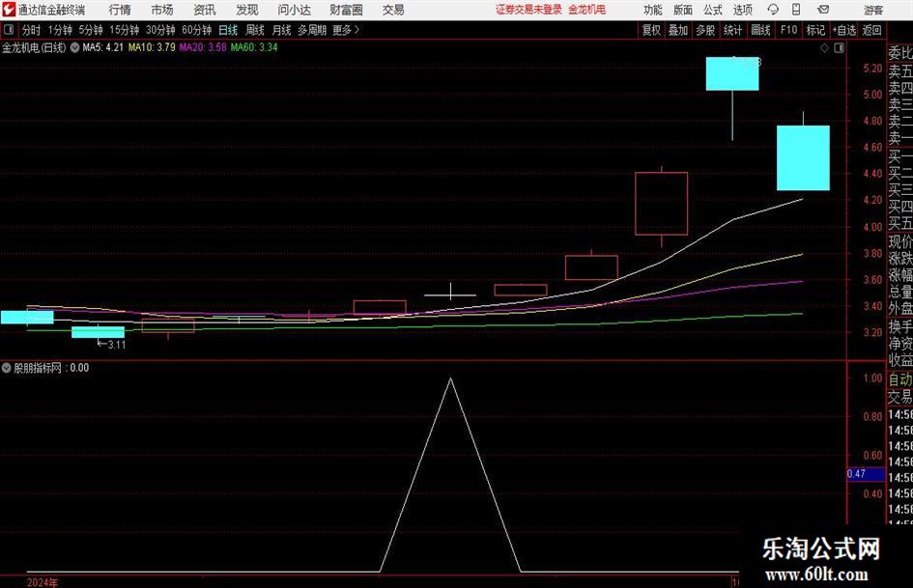Click the 标记 mark button
913x588 pixels.
click(x=815, y=30)
